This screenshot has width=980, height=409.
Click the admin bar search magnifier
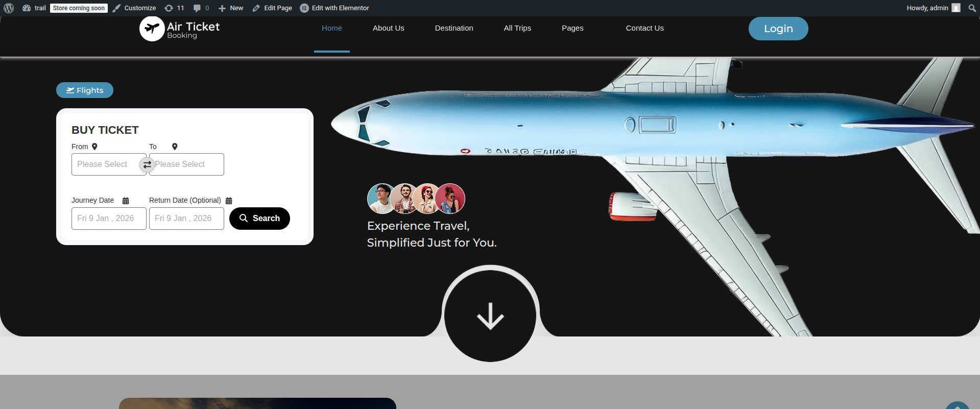[x=972, y=8]
